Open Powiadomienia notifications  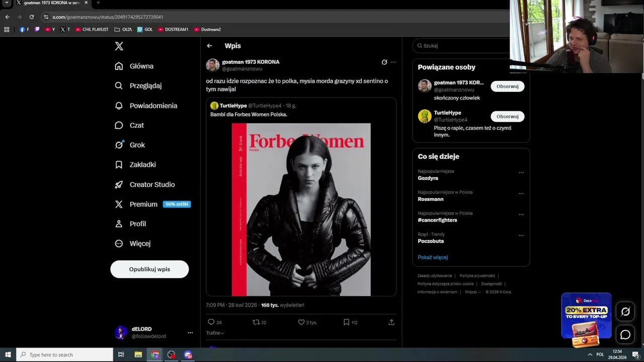(x=146, y=106)
